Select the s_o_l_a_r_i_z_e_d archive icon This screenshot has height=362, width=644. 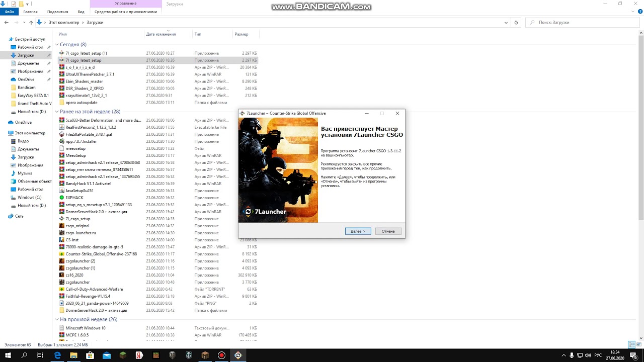62,67
